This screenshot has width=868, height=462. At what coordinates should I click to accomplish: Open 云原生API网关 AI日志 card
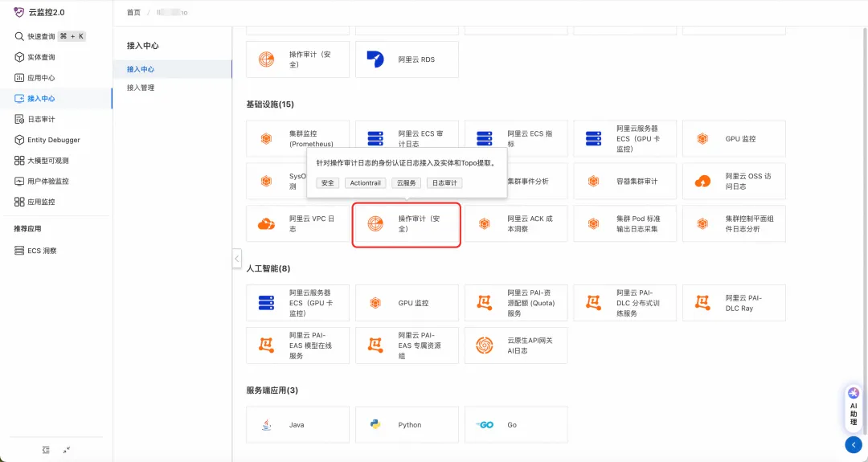515,345
